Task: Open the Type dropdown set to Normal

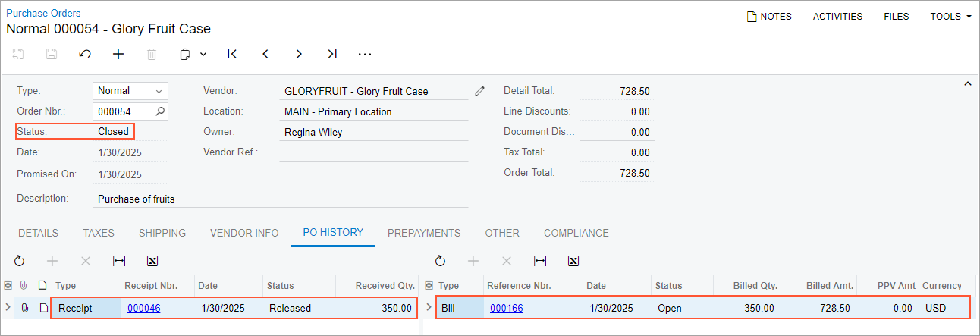Action: coord(130,91)
